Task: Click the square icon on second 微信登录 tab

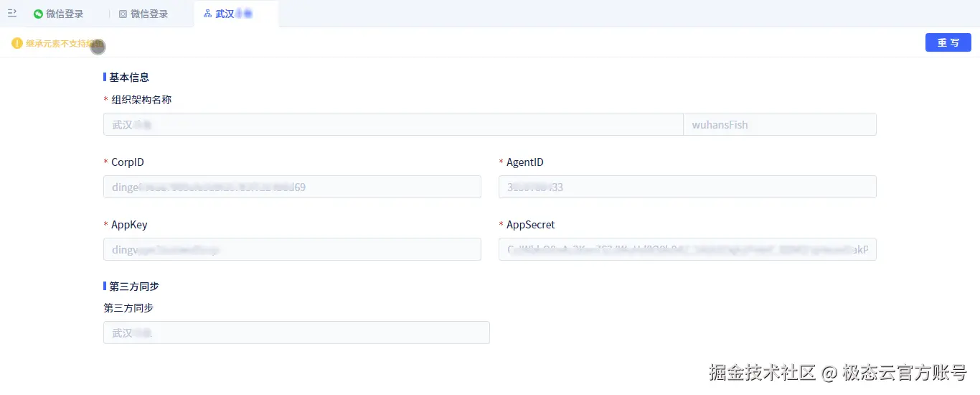Action: pos(123,14)
